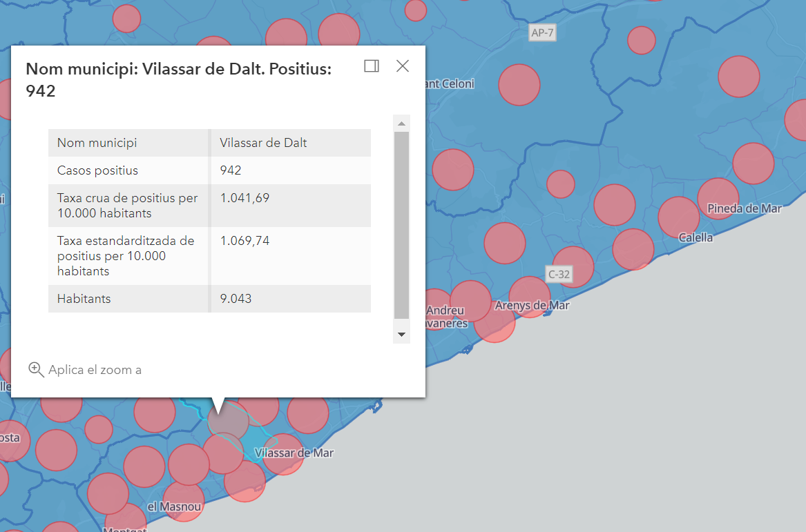806x532 pixels.
Task: Click the Taxa estandarditzada value 1.069,74
Action: 244,241
